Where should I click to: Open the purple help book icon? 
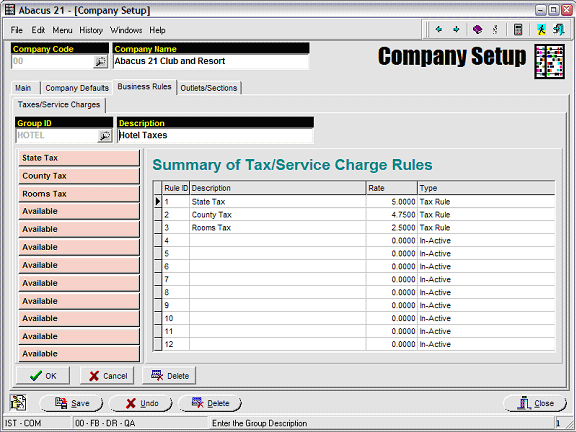point(477,29)
